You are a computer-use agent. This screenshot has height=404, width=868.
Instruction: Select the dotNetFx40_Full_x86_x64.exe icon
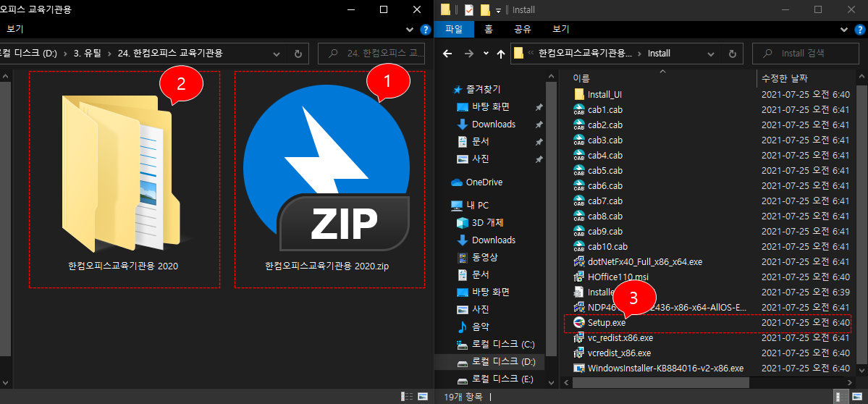(579, 261)
